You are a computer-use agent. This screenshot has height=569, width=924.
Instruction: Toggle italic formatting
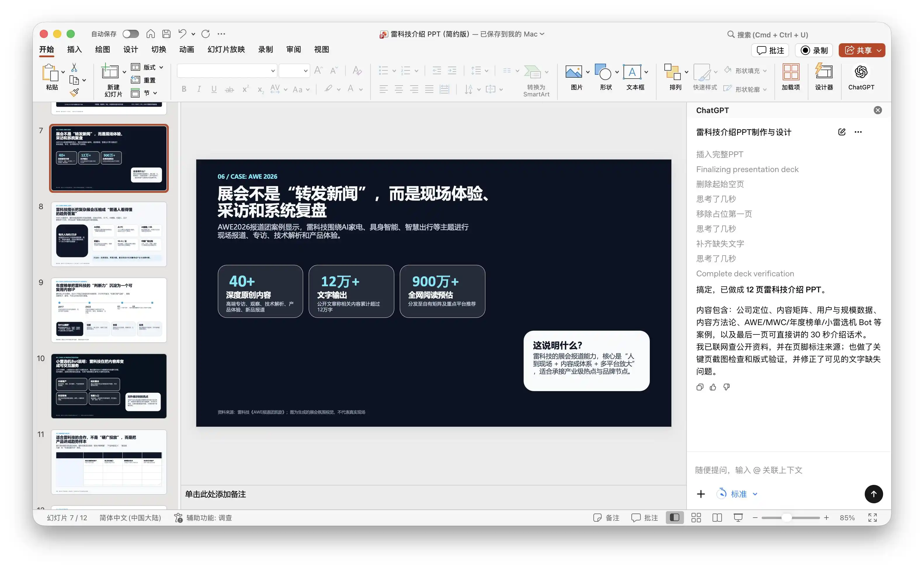pos(199,90)
